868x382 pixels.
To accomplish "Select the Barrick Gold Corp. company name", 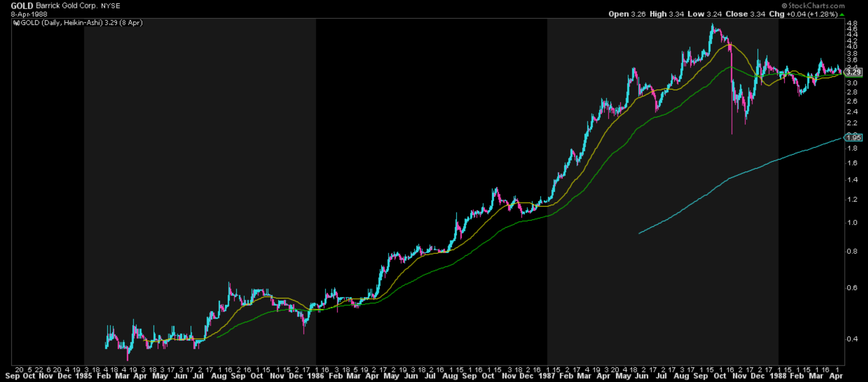I will click(67, 6).
